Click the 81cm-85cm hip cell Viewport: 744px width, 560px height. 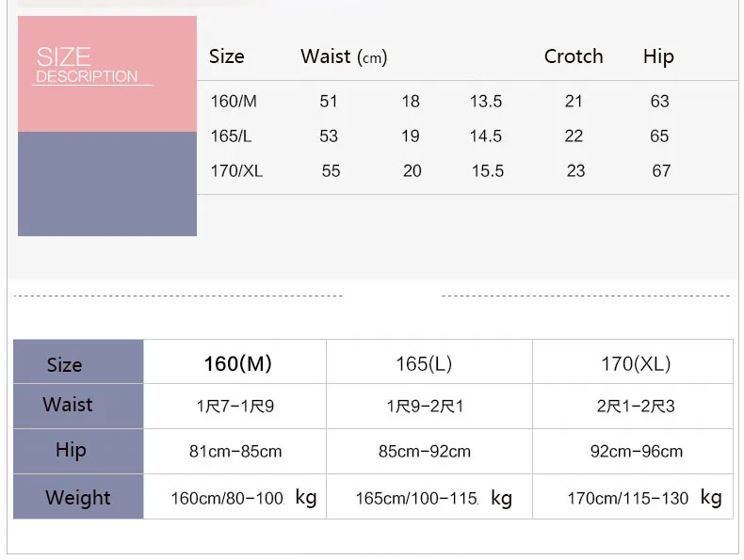click(x=235, y=451)
